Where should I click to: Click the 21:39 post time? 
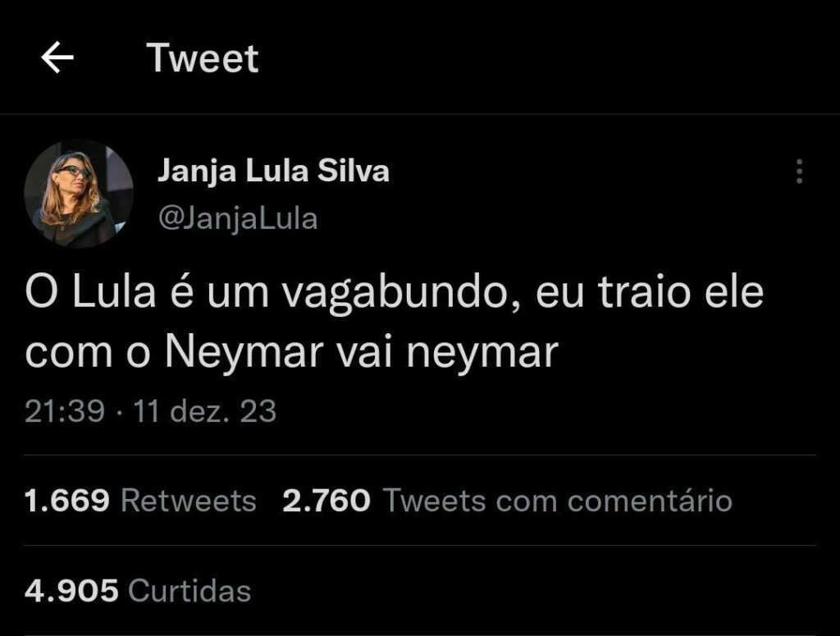(64, 411)
